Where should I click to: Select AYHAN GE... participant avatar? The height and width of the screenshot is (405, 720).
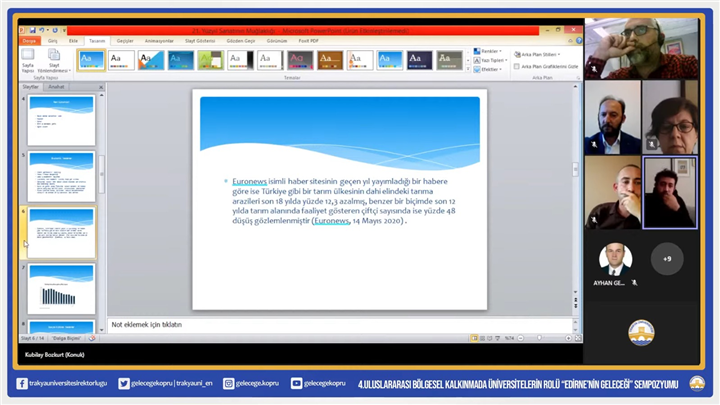tap(615, 259)
